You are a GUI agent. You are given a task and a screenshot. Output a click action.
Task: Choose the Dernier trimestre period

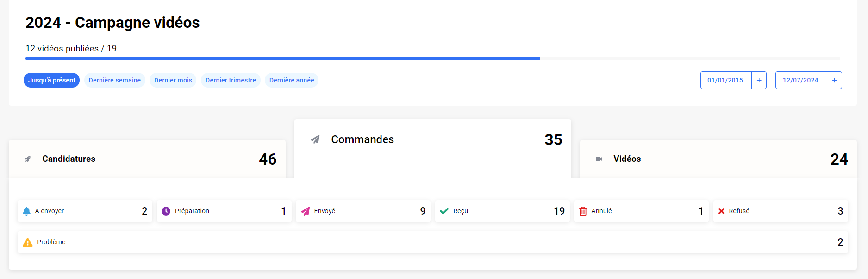tap(231, 80)
